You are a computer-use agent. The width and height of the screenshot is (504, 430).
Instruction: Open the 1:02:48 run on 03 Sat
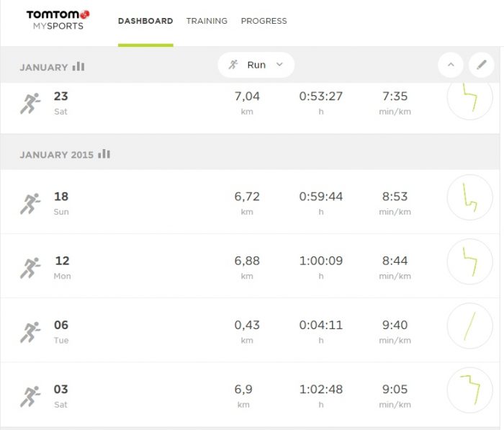coord(250,395)
